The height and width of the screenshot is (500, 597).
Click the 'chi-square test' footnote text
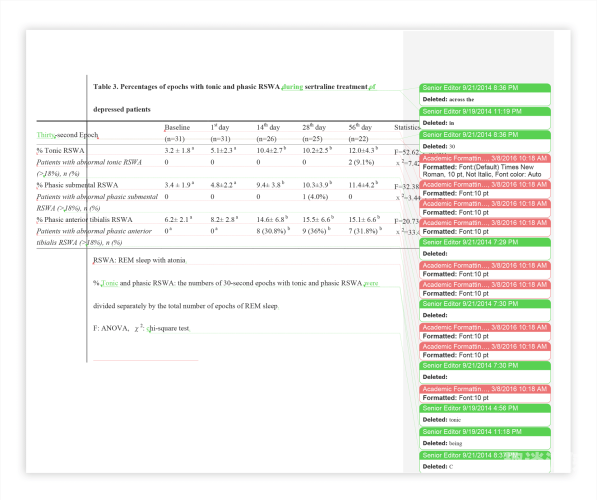168,328
